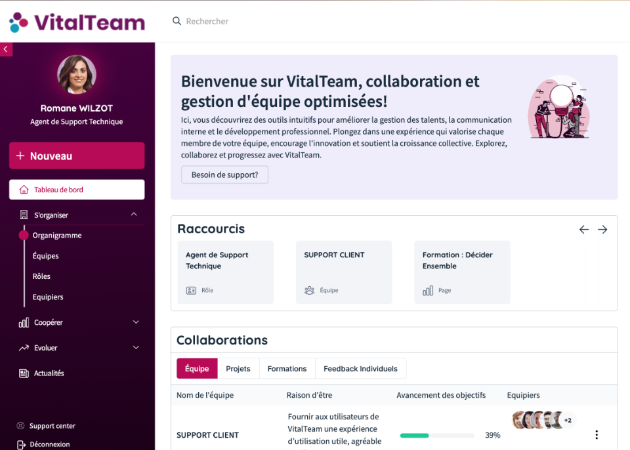Screen dimensions: 630x450
Task: Click the Support center lifebuoy icon
Action: point(20,425)
